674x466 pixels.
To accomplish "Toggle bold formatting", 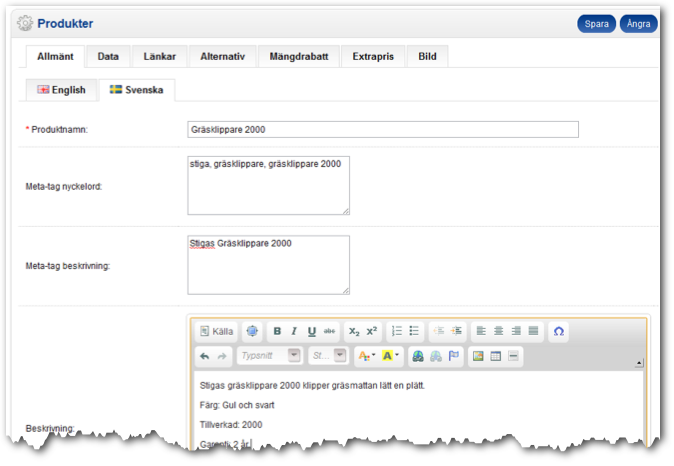I will pyautogui.click(x=277, y=331).
